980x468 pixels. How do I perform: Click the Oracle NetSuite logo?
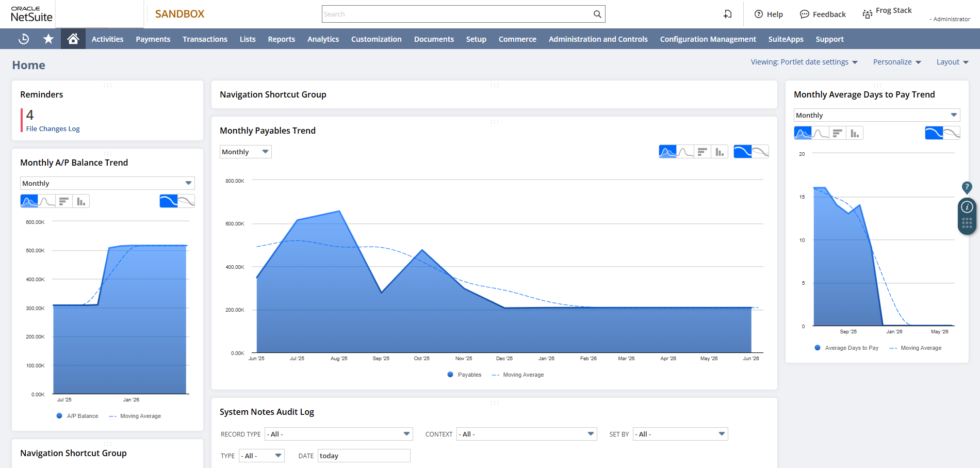[x=31, y=14]
